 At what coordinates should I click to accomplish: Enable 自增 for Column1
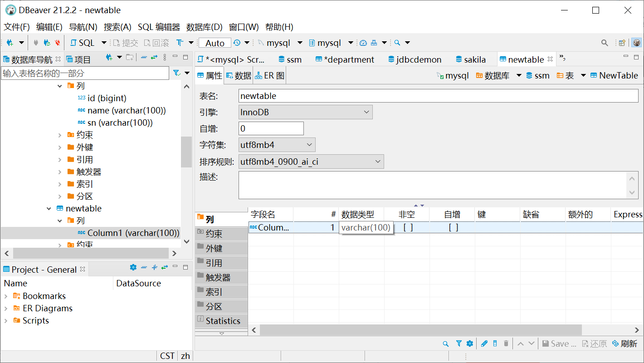pyautogui.click(x=453, y=227)
